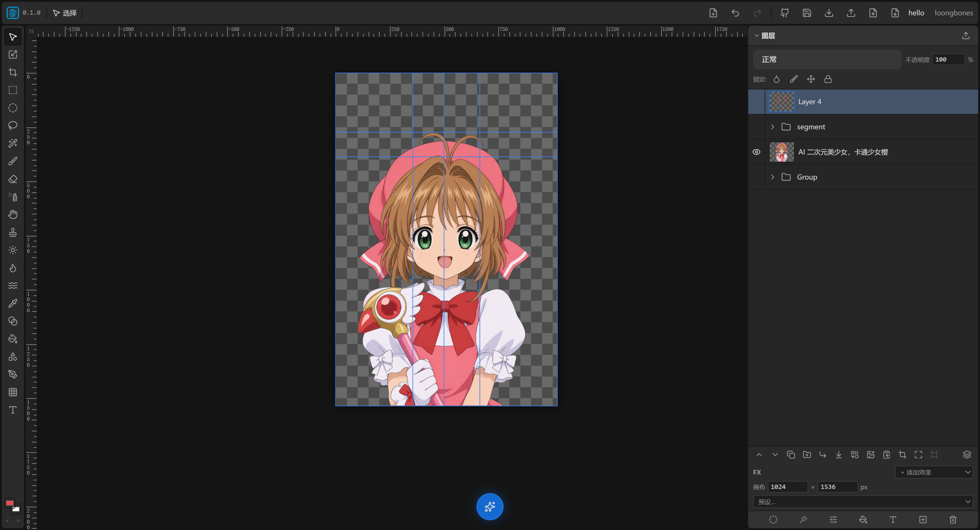Toggle lock all padlock icon
Viewport: 980px width, 530px height.
[828, 79]
